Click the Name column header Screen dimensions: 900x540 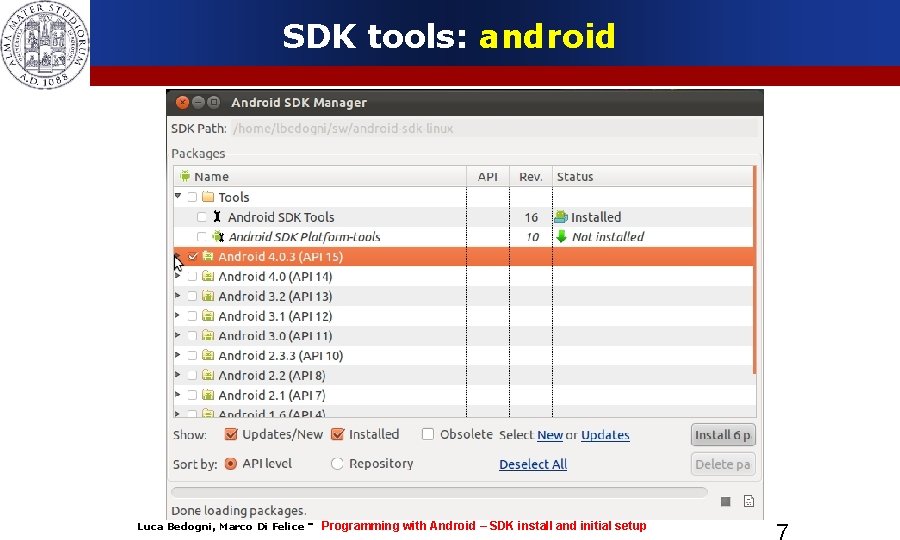coord(320,176)
